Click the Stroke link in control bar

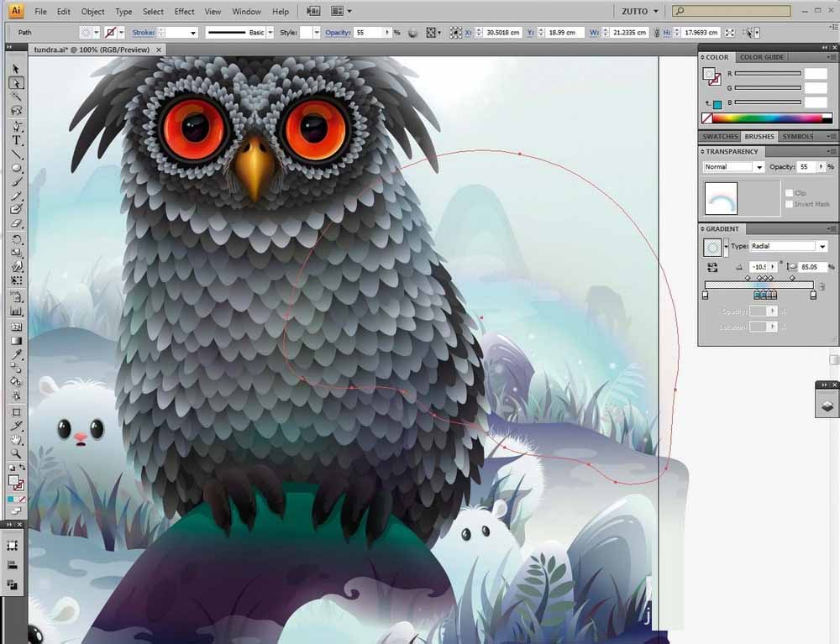(x=143, y=33)
